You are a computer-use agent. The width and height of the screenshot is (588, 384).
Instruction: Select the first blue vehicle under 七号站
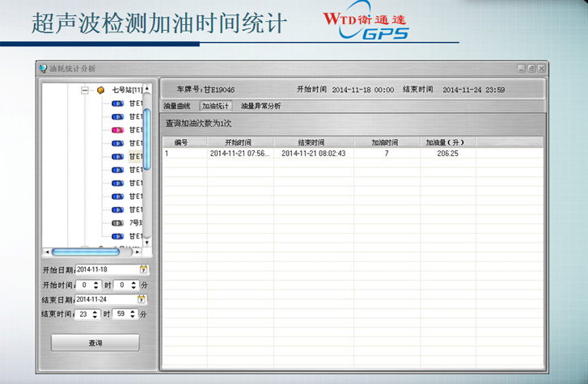(x=117, y=103)
